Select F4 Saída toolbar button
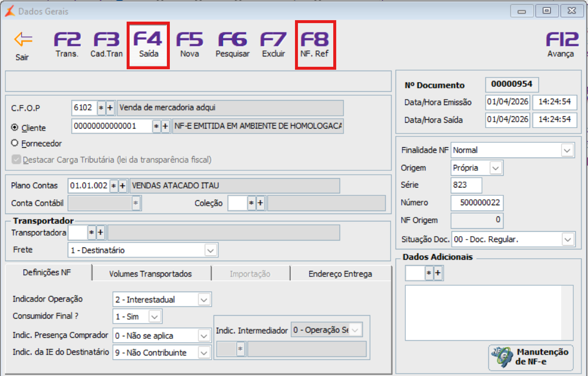This screenshot has height=376, width=588. click(x=149, y=45)
